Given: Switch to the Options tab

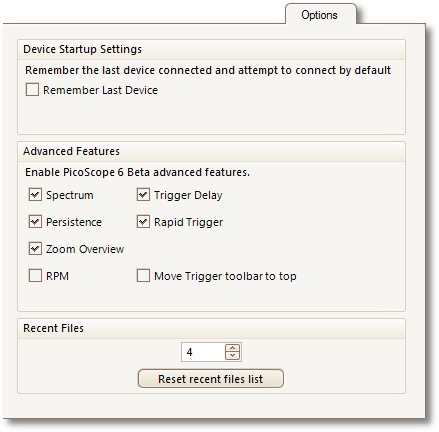Looking at the screenshot, I should [x=320, y=15].
